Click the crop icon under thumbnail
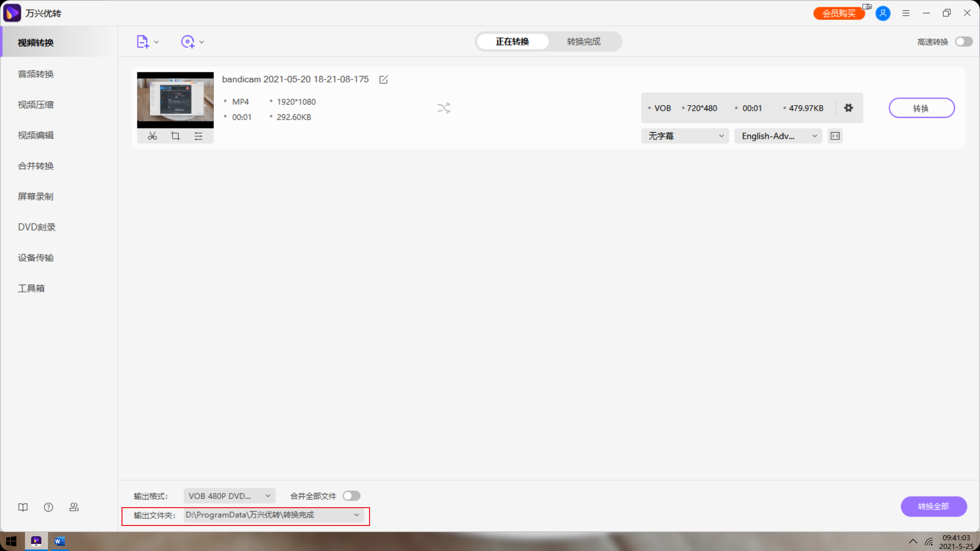The image size is (980, 551). (x=175, y=136)
